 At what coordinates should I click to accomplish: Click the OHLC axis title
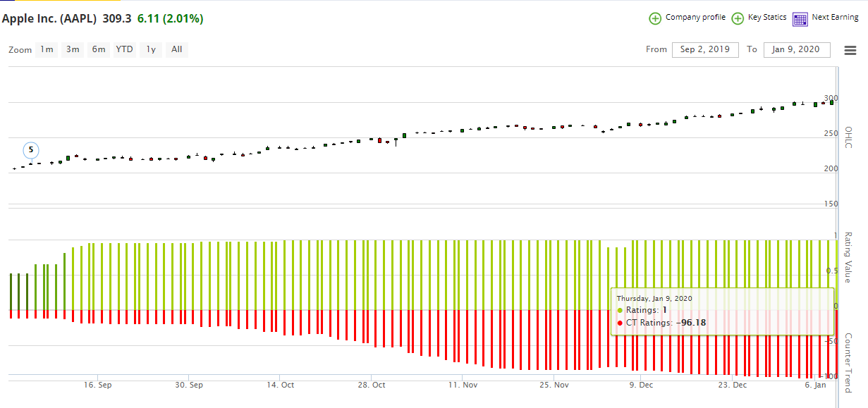pyautogui.click(x=848, y=138)
